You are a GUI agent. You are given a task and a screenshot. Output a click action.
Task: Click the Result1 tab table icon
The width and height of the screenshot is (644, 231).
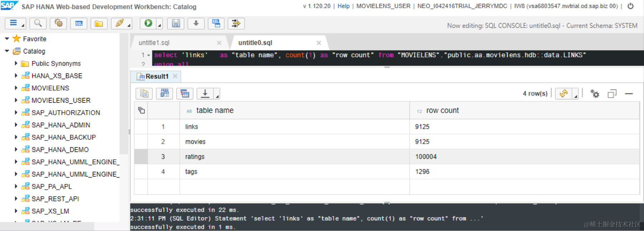tap(140, 76)
